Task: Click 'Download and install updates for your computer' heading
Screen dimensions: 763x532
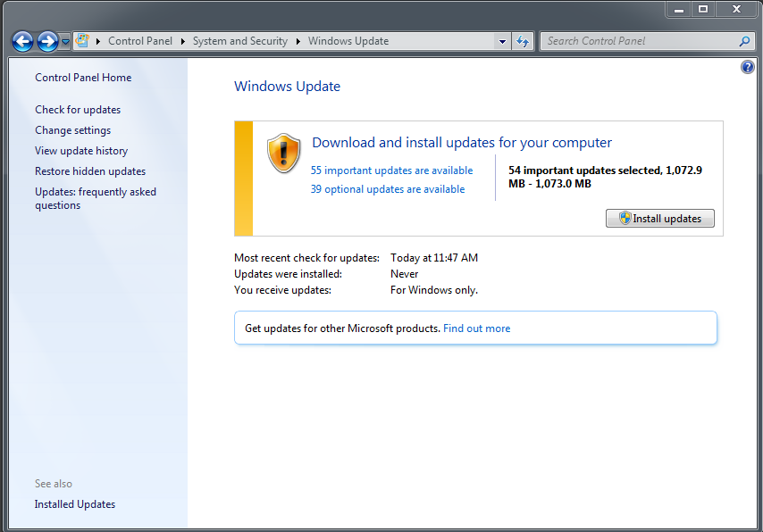Action: 462,143
